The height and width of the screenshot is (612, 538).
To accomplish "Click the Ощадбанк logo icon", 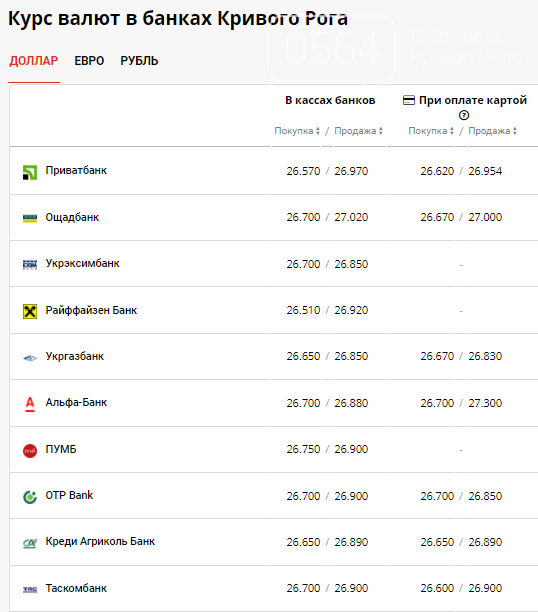I will coord(30,219).
